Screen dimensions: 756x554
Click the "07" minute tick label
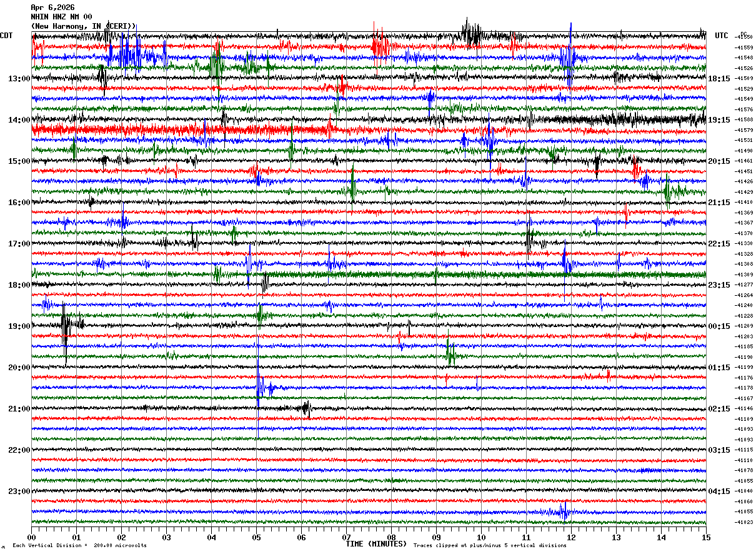346,538
